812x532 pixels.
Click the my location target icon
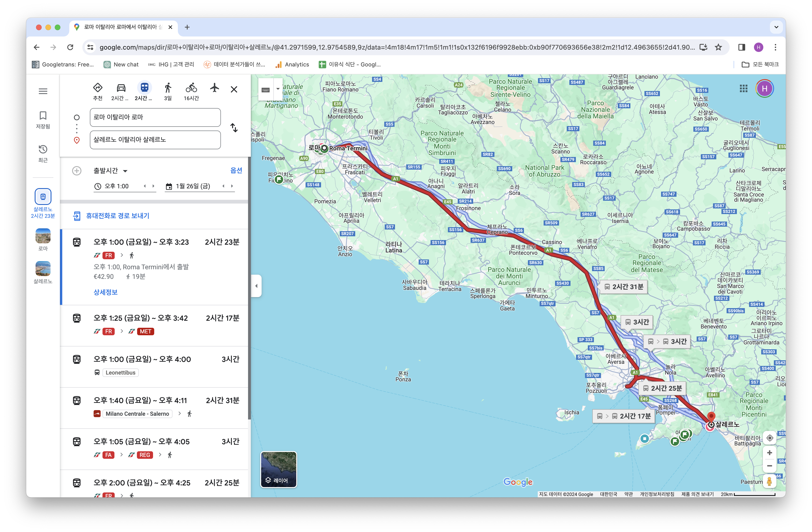[770, 438]
